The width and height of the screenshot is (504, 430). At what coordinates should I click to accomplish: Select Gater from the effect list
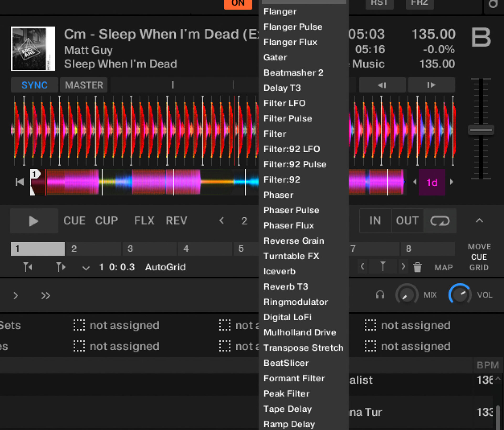click(x=275, y=57)
